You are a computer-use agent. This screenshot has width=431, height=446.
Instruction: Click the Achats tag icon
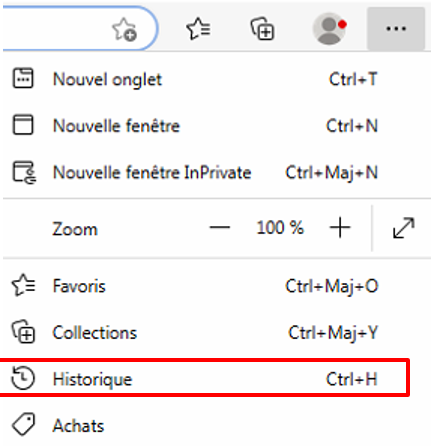[x=23, y=425]
